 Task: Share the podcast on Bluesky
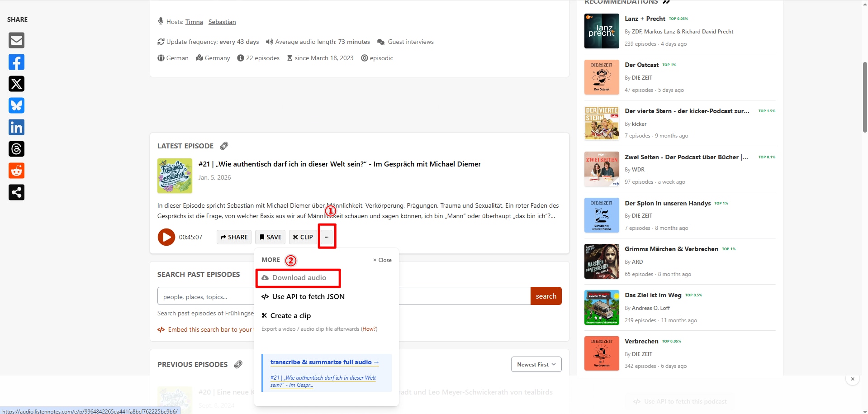(16, 105)
